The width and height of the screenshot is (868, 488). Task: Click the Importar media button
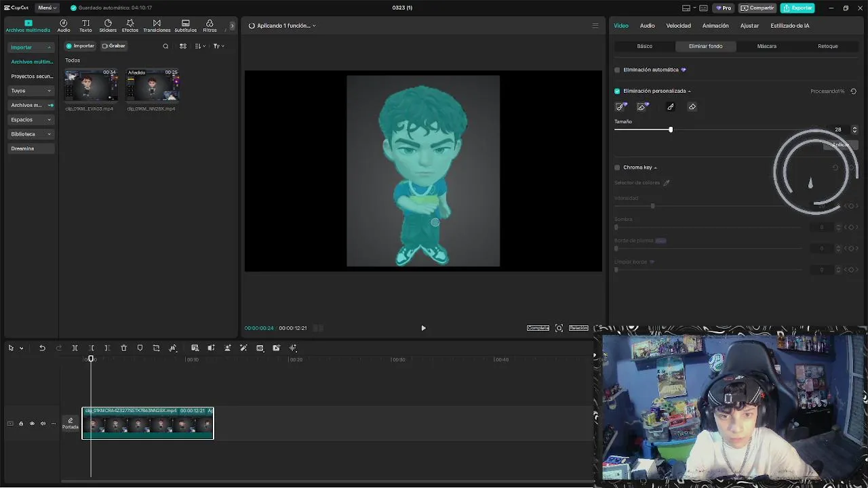[81, 46]
